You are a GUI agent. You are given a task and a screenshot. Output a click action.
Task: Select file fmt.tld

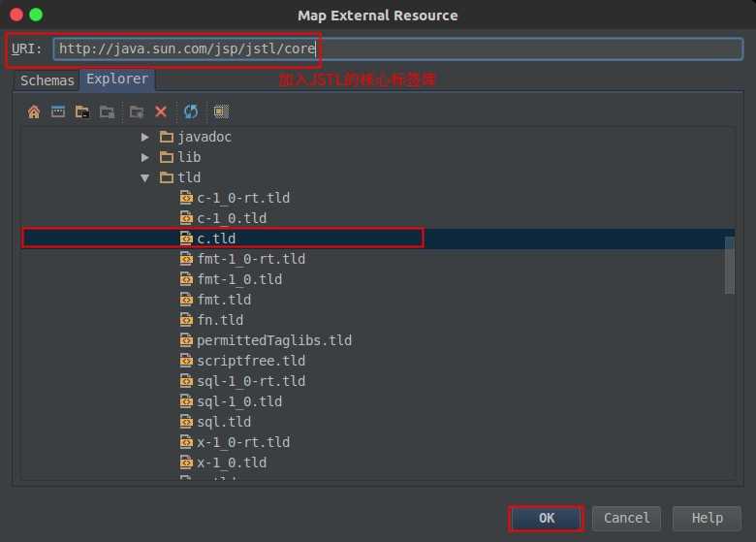pos(224,300)
